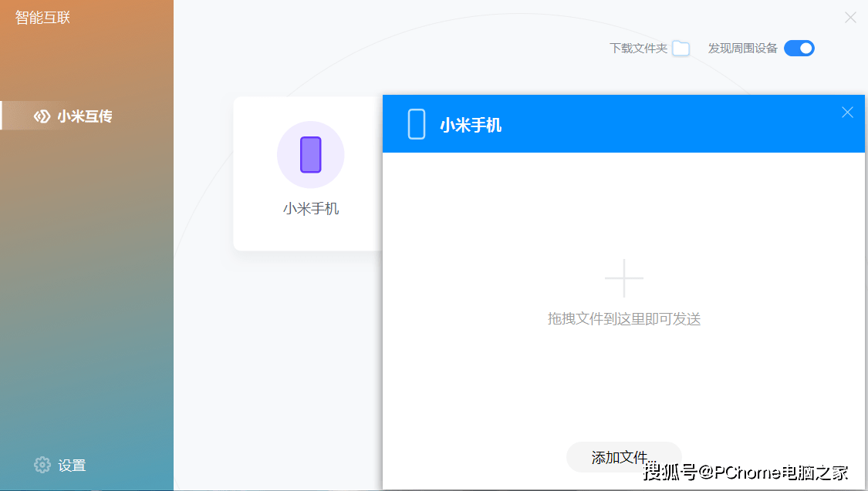Open 设置 settings gear icon
The image size is (868, 491).
pos(42,465)
